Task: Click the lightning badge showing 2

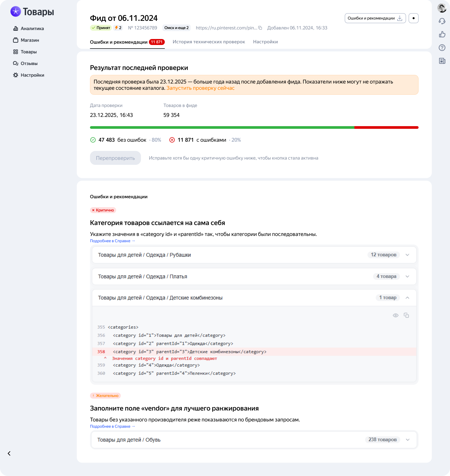Action: (x=118, y=28)
